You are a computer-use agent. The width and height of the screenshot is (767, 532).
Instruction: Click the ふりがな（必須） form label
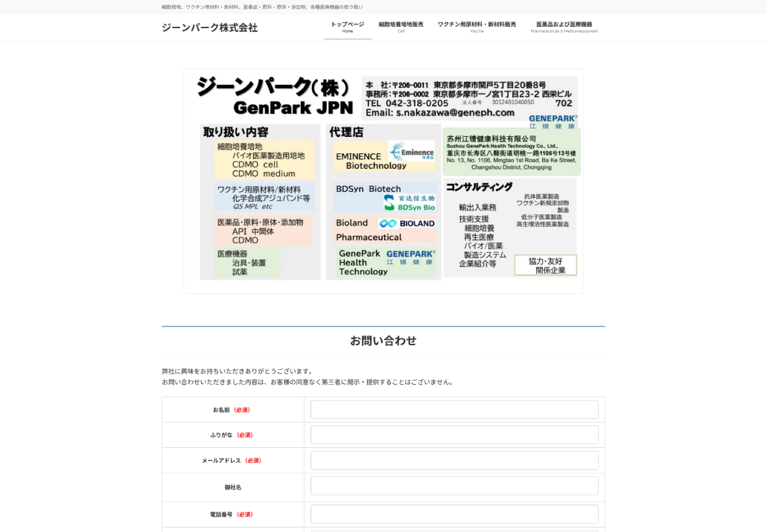(232, 435)
